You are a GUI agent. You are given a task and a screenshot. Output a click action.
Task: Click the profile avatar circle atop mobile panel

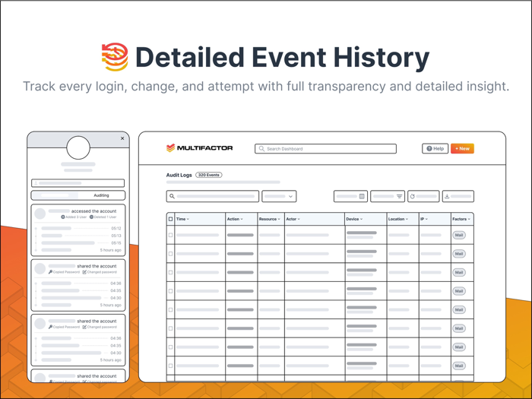tap(78, 147)
